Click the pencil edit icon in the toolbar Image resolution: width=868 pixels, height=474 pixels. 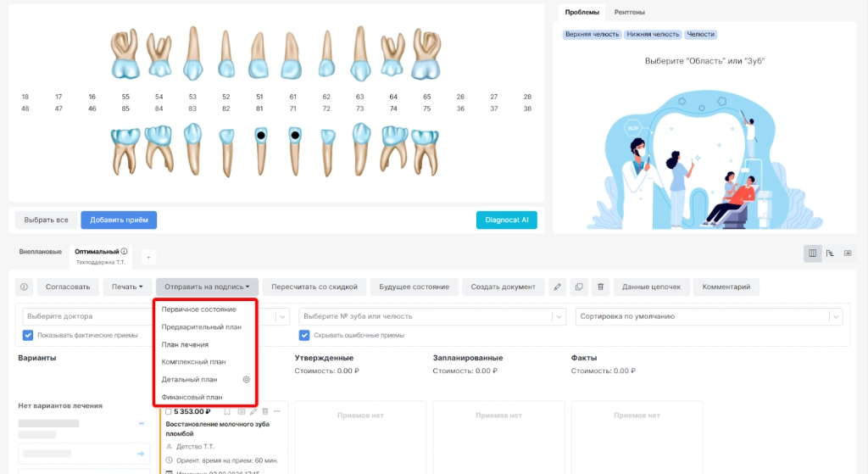click(556, 287)
